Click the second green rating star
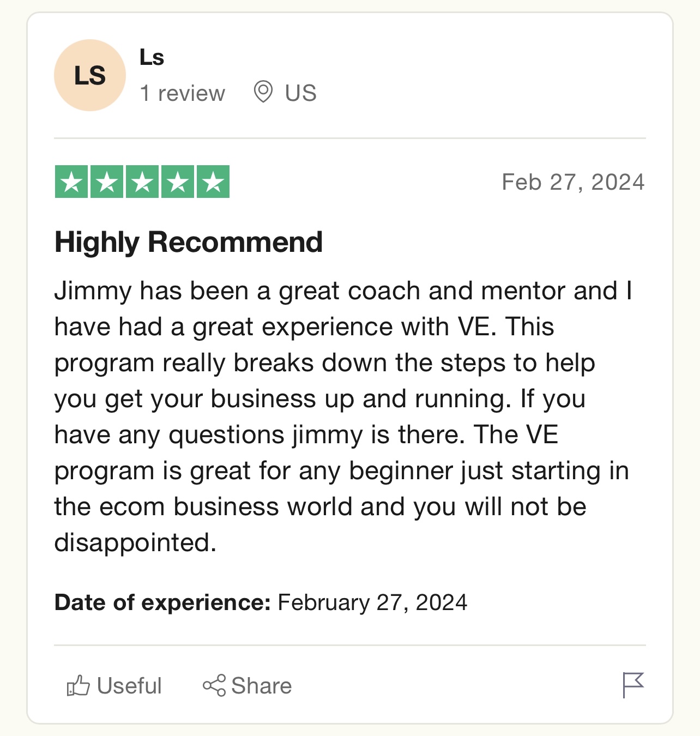700x736 pixels. 107,182
